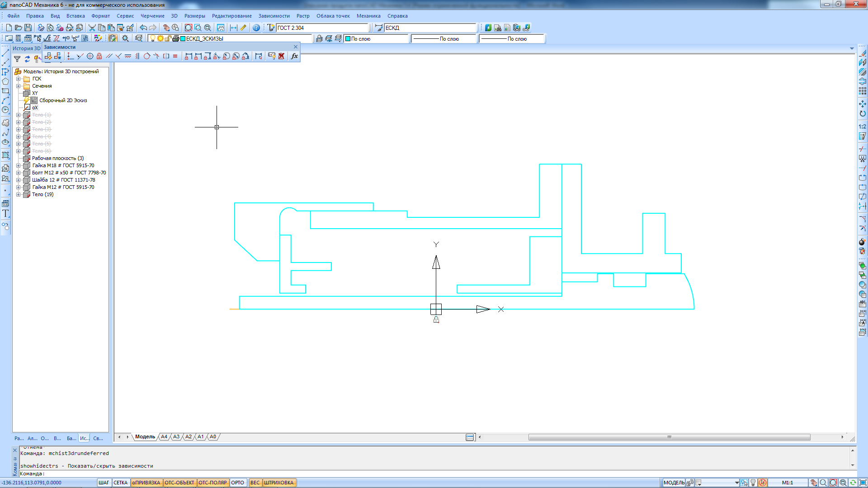
Task: Toggle ШТРИХОВКА hatch display
Action: click(279, 483)
